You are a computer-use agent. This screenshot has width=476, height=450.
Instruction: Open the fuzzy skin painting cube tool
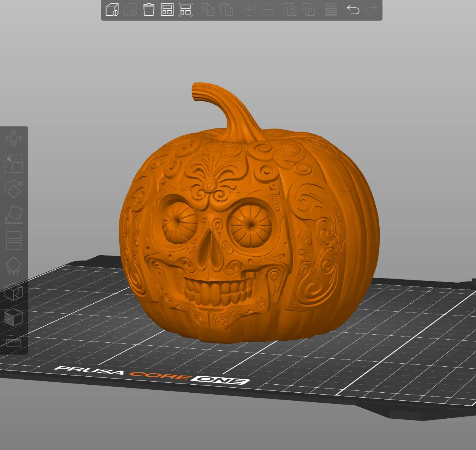[13, 317]
